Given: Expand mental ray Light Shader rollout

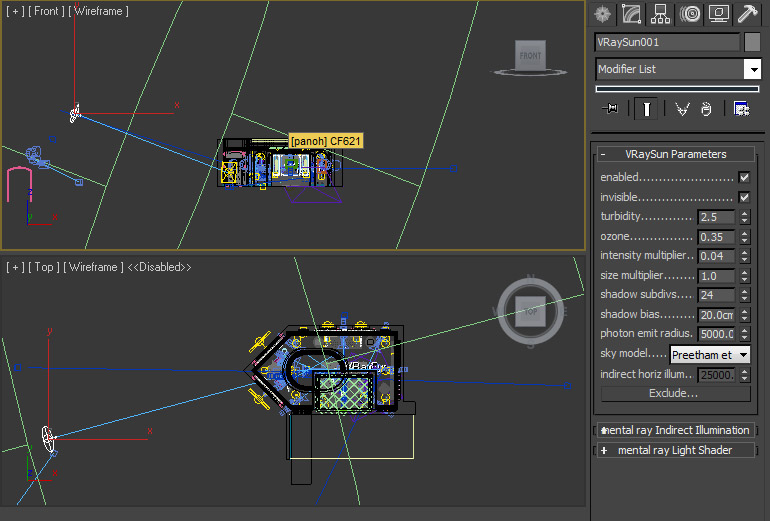Looking at the screenshot, I should pyautogui.click(x=675, y=450).
